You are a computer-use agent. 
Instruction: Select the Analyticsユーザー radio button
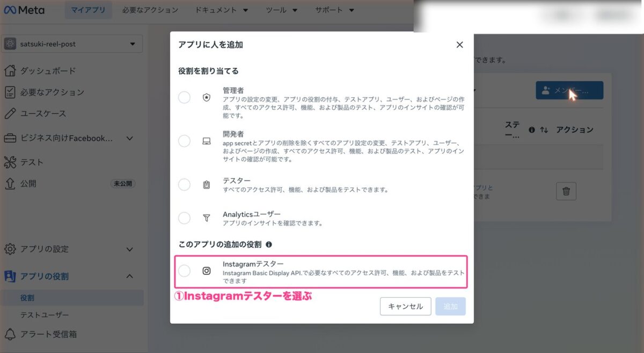tap(184, 218)
